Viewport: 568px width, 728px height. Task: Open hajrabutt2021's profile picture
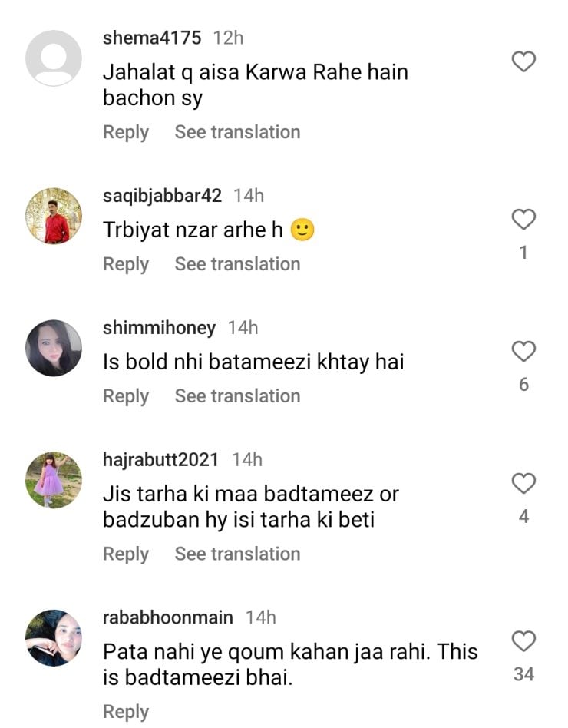coord(54,480)
